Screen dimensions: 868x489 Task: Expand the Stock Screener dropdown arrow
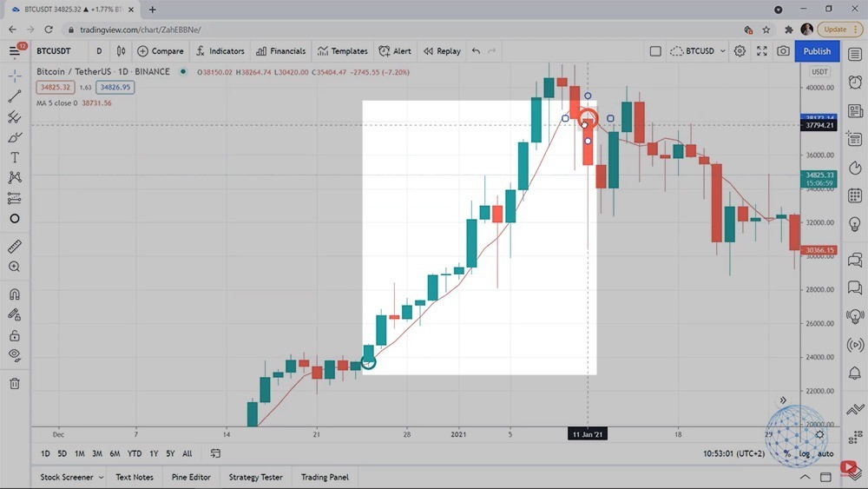tap(102, 477)
